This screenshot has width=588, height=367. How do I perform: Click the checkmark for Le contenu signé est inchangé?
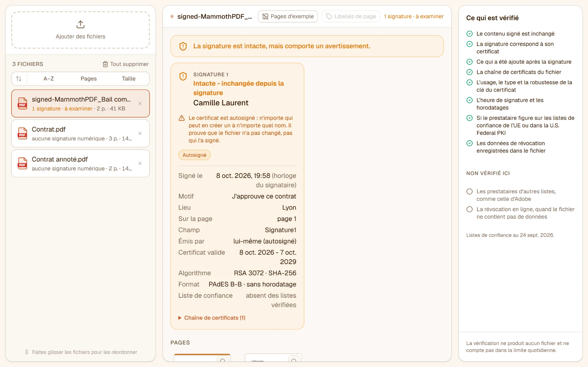click(469, 34)
